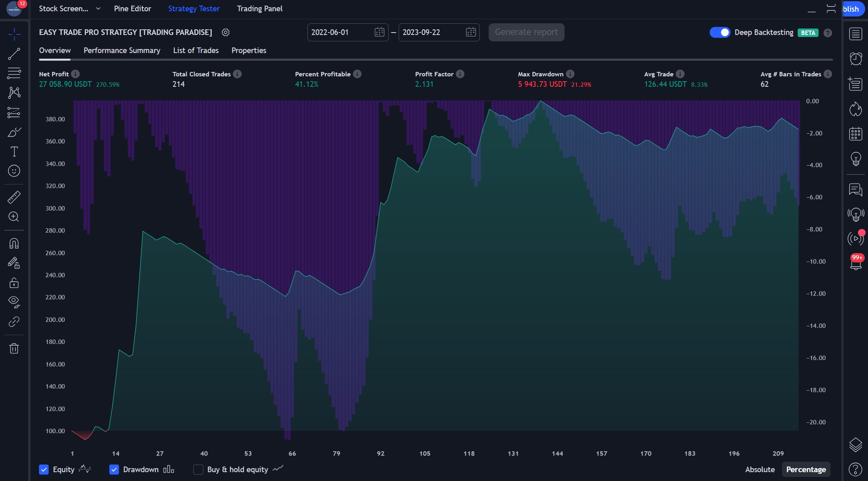Select the ruler measure tool
868x481 pixels.
14,197
